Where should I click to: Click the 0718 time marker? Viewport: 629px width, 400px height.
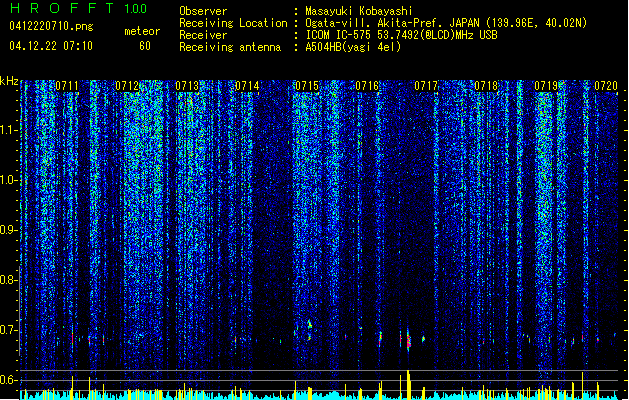click(486, 86)
